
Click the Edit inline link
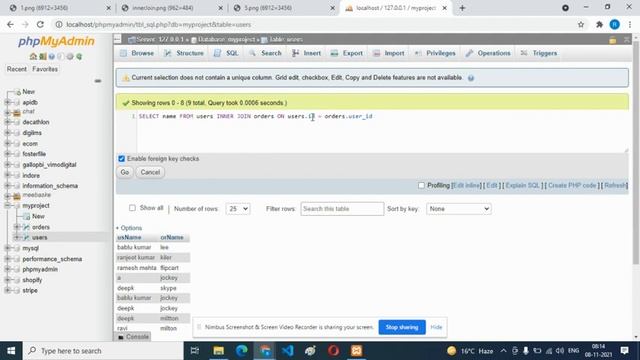(467, 185)
